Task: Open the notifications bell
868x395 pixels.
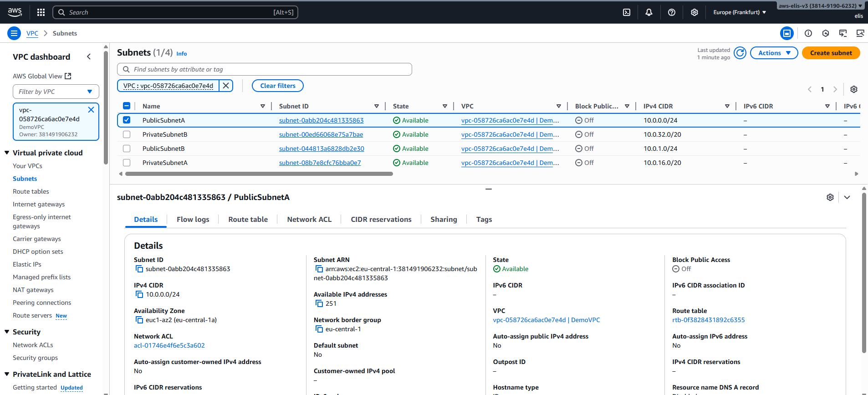Action: click(x=649, y=12)
